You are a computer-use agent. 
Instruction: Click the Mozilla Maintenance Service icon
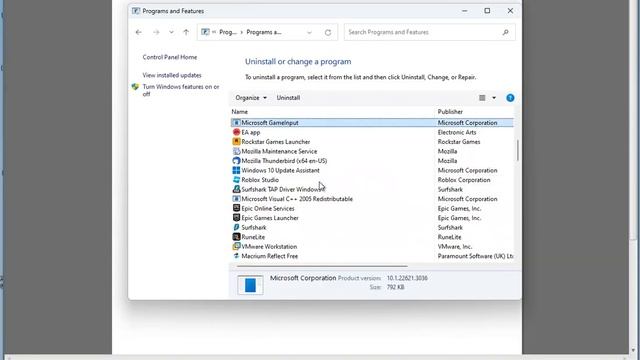click(236, 151)
